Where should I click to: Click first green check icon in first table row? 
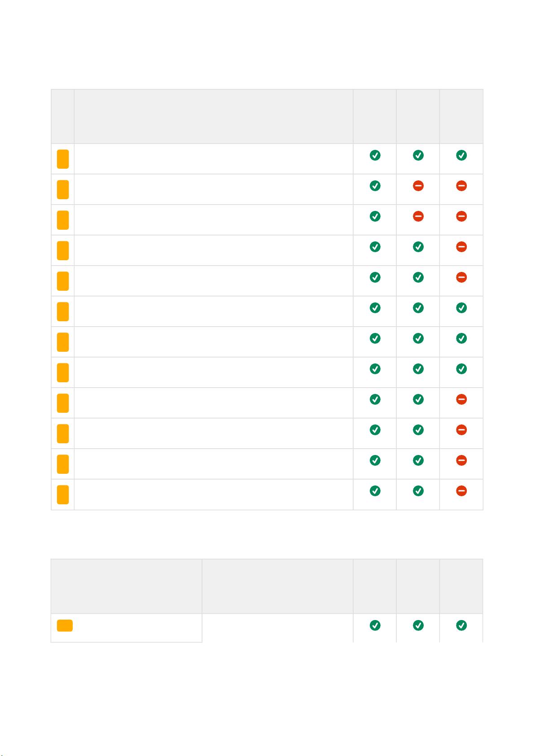(x=375, y=155)
